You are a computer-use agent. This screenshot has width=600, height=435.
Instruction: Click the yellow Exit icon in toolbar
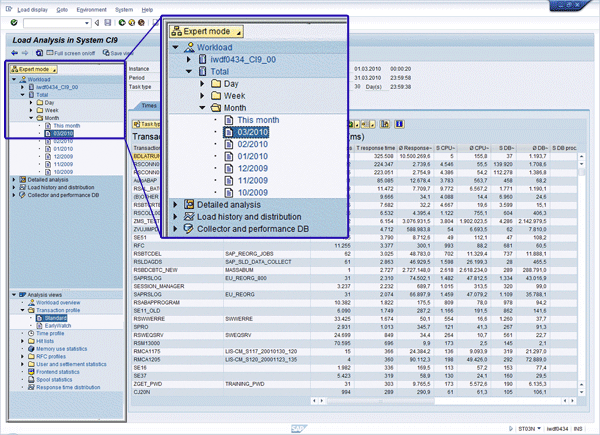pos(132,23)
